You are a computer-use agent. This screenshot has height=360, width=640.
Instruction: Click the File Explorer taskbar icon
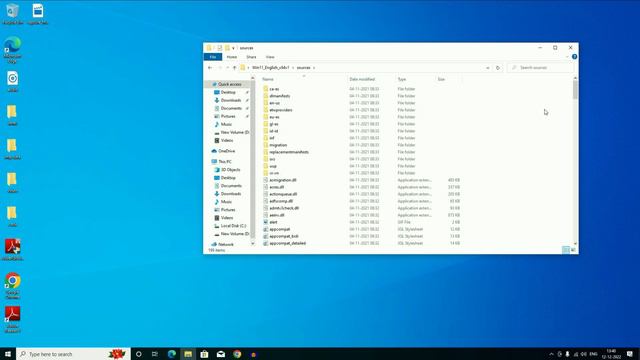click(188, 354)
